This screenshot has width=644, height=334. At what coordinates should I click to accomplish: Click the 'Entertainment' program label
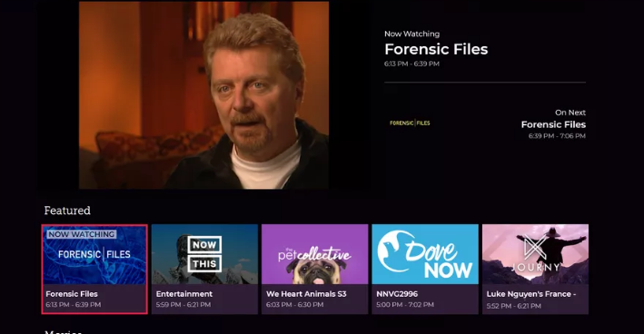pos(184,294)
